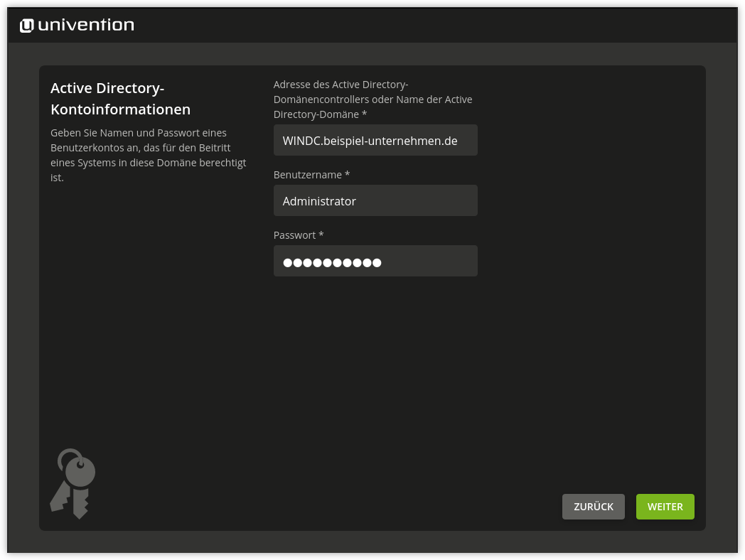This screenshot has width=745, height=560.
Task: Click the dark header bar branding area
Action: tap(76, 24)
